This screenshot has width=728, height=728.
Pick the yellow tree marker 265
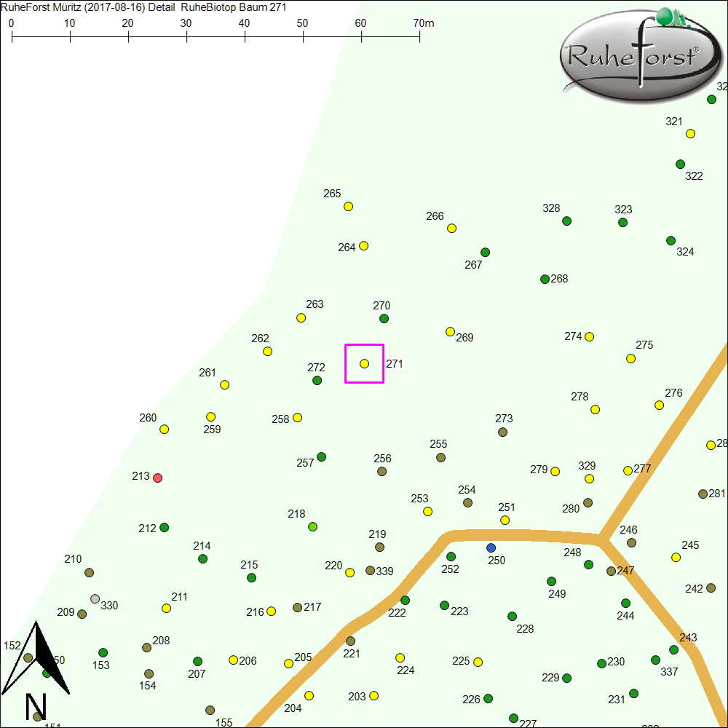pos(349,206)
